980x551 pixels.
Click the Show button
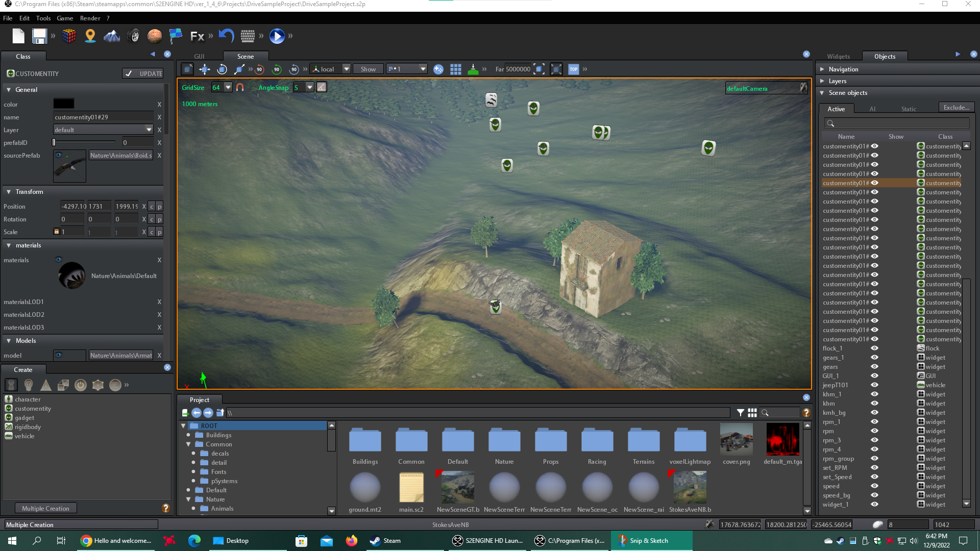[368, 69]
